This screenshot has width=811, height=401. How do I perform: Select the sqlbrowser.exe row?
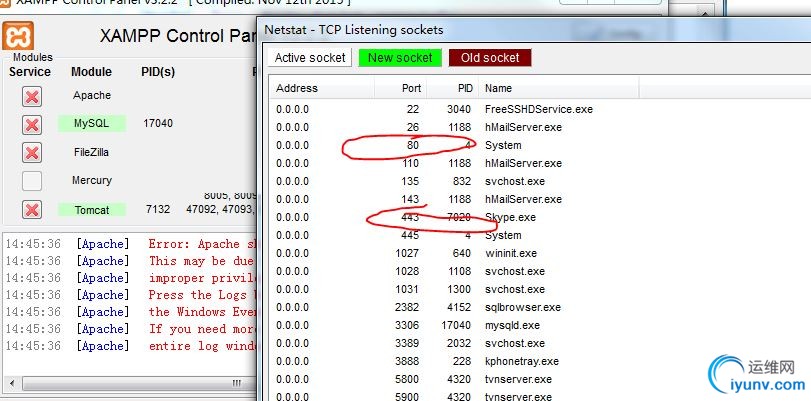tap(538, 307)
